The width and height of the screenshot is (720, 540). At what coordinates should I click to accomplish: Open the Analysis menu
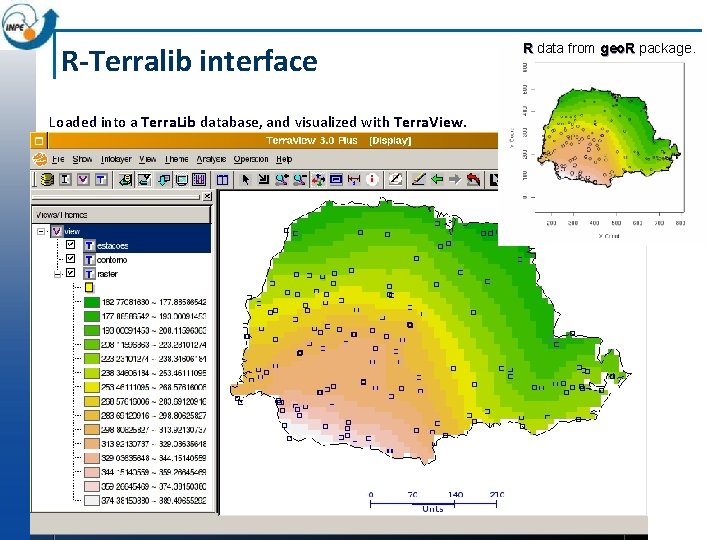211,159
